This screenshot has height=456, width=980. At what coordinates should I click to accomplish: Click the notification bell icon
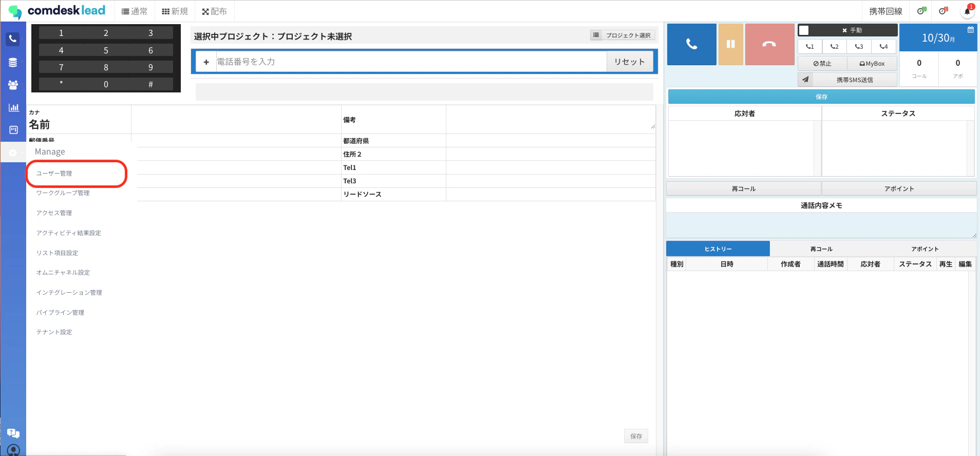tap(967, 11)
